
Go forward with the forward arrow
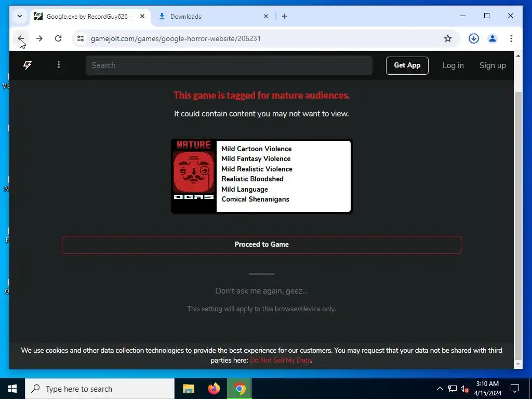point(39,38)
